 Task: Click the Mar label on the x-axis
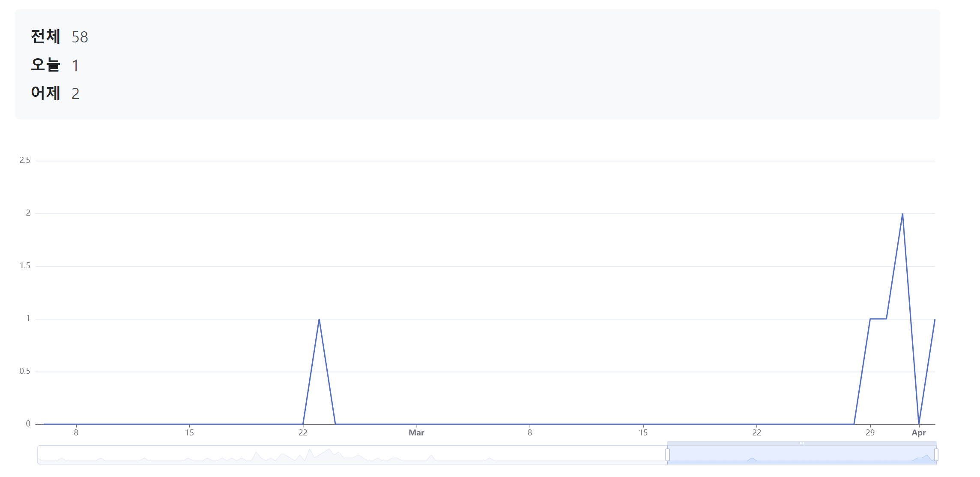pyautogui.click(x=416, y=433)
